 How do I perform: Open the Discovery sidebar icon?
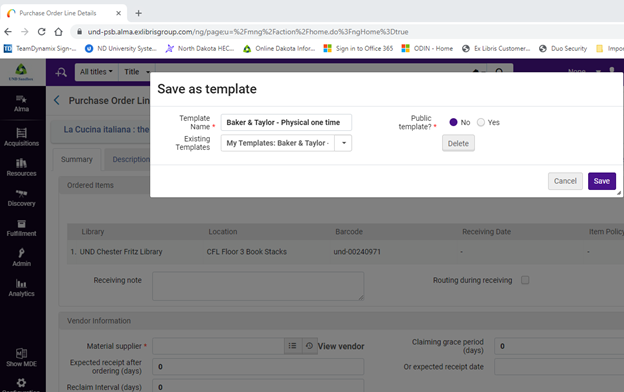click(21, 198)
